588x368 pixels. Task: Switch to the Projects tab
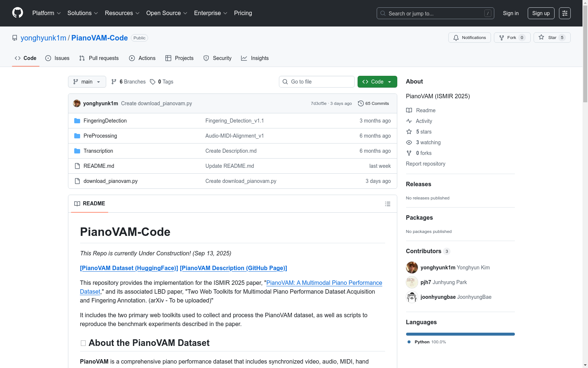point(179,58)
